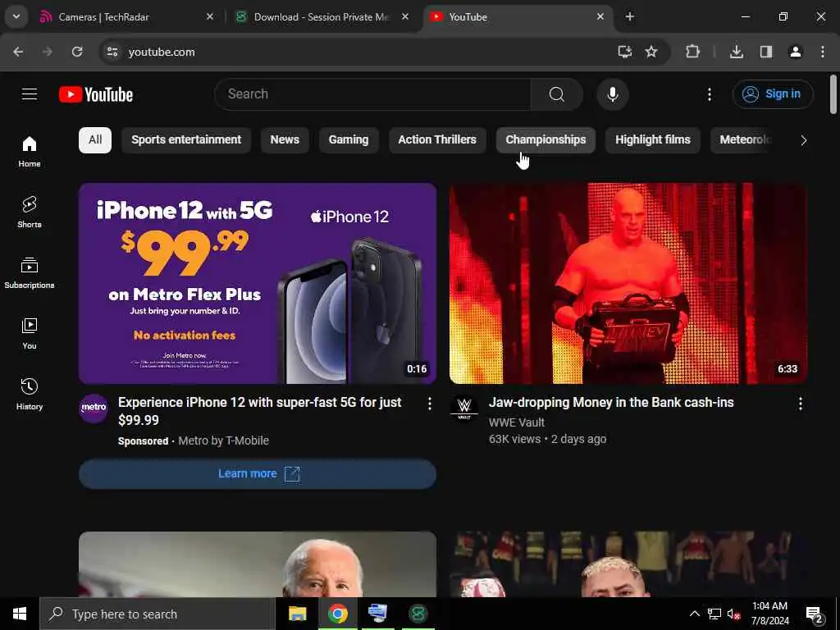Start voice search with microphone icon

tap(612, 94)
